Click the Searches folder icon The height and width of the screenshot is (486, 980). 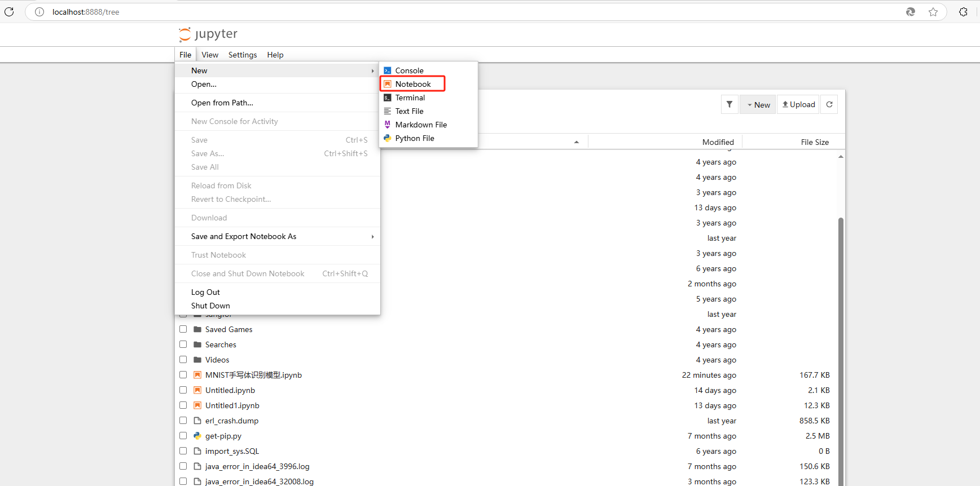pyautogui.click(x=197, y=344)
